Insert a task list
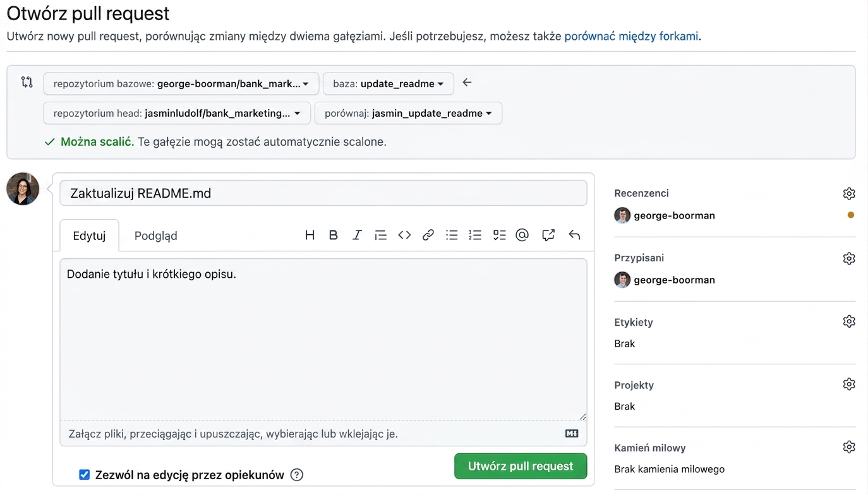The width and height of the screenshot is (868, 495). 499,236
